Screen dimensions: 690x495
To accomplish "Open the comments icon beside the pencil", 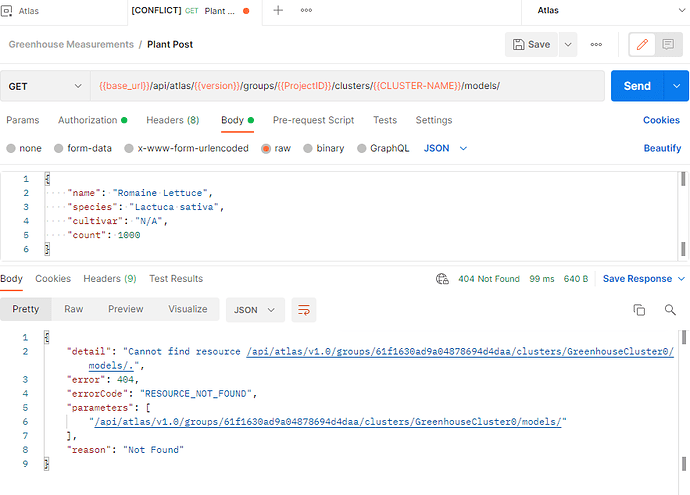I will click(667, 45).
